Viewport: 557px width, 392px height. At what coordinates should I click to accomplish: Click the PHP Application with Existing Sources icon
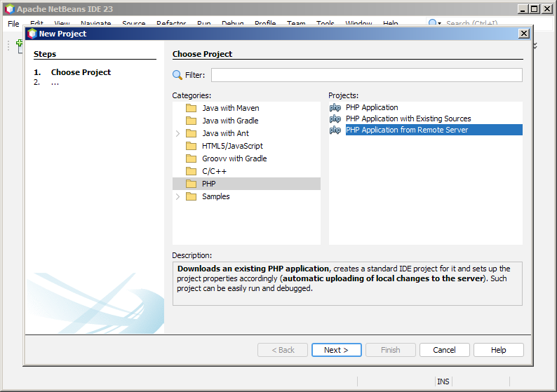point(335,119)
